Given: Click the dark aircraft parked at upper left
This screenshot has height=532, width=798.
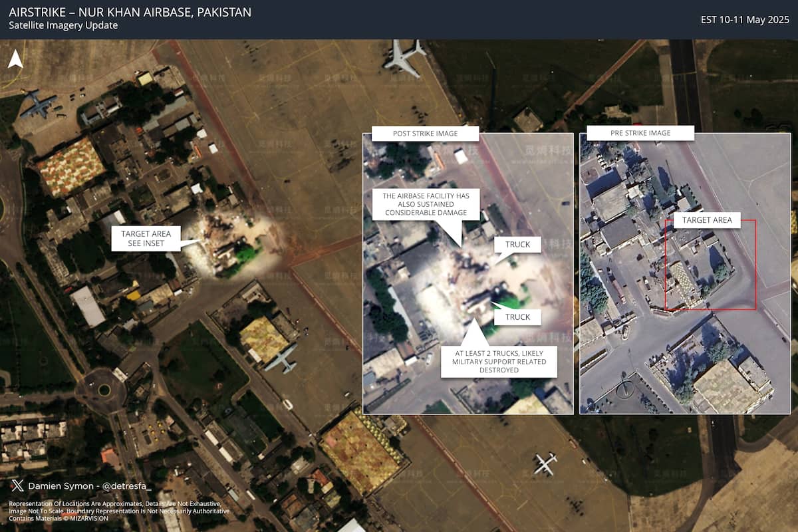Looking at the screenshot, I should (39, 104).
